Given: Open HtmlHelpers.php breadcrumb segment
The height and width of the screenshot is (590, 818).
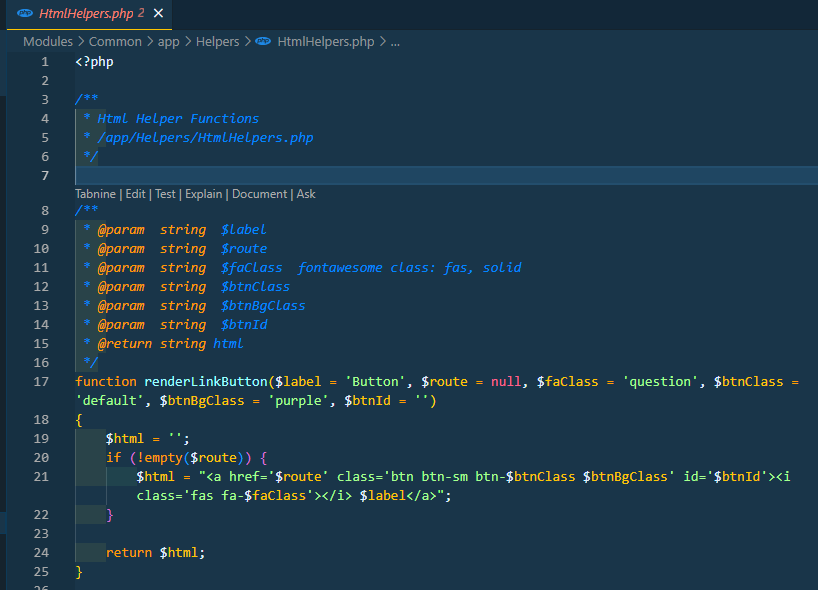Looking at the screenshot, I should click(x=326, y=42).
